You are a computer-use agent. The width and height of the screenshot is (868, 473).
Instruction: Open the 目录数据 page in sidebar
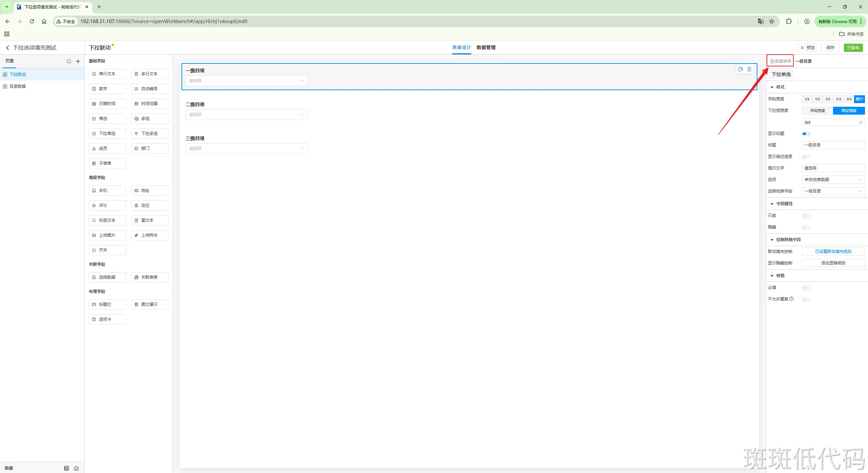pos(18,86)
